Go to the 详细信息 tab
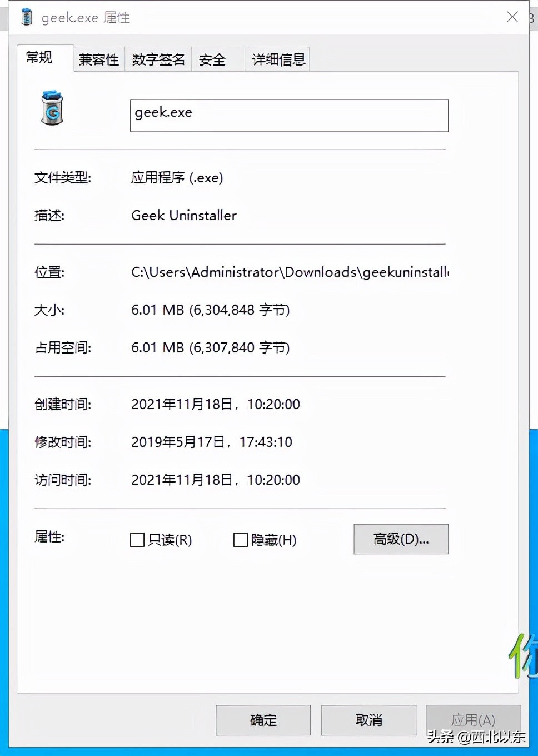The width and height of the screenshot is (538, 756). coord(277,59)
